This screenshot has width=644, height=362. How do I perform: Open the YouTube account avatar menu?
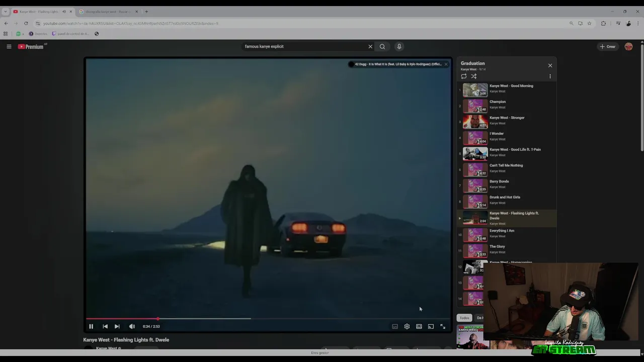(628, 46)
